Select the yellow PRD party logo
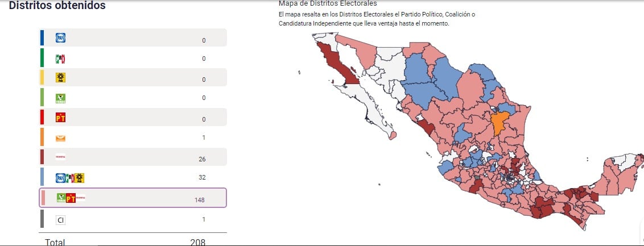Viewport: 644px width, 246px height. click(x=60, y=78)
